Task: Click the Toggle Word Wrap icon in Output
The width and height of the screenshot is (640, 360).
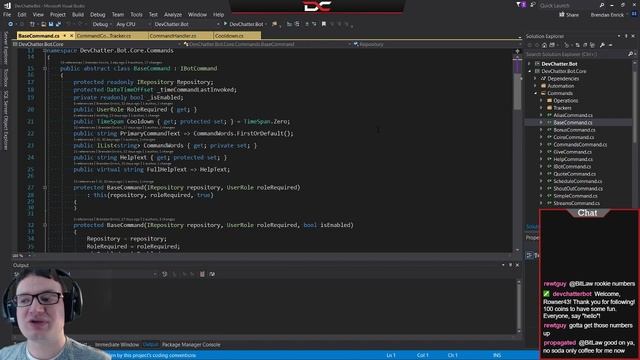Action: pos(212,274)
